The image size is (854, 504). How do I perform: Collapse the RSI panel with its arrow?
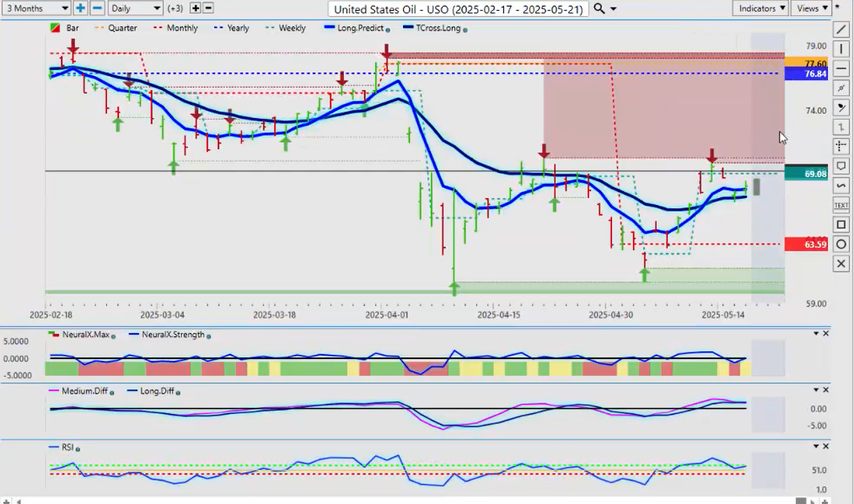pos(815,446)
